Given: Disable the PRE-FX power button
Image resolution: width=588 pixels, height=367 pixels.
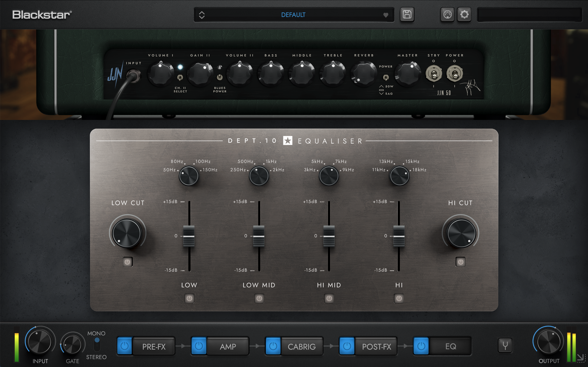Looking at the screenshot, I should click(125, 346).
